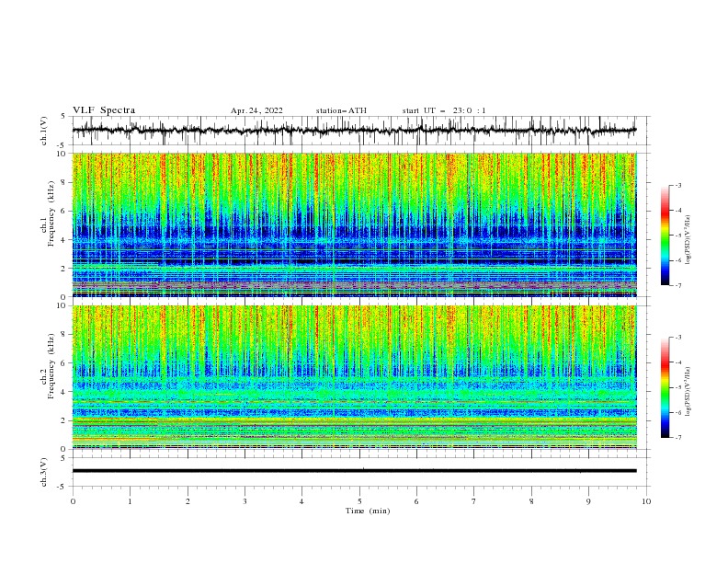Click the log(PSD) label beside ch.1 color bar
Screen dimensions: 728x563
click(688, 240)
